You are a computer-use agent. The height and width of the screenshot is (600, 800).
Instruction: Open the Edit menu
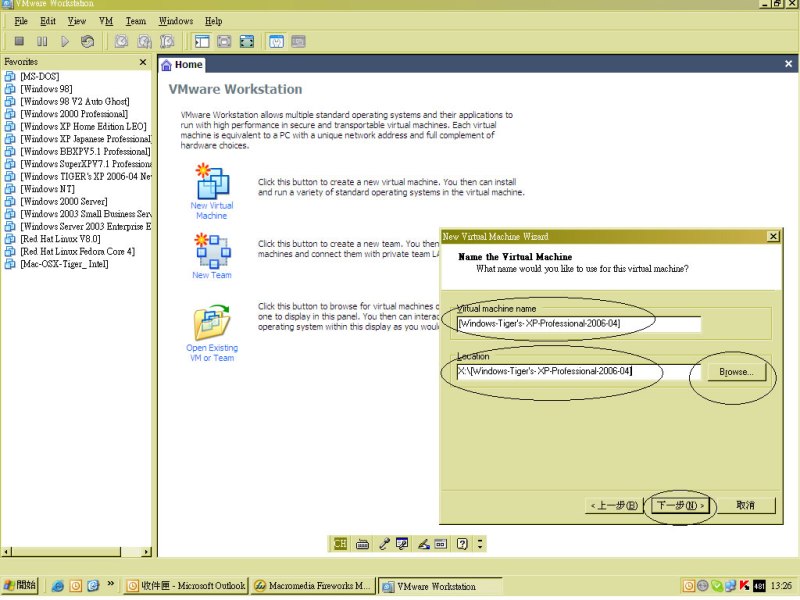click(x=47, y=21)
